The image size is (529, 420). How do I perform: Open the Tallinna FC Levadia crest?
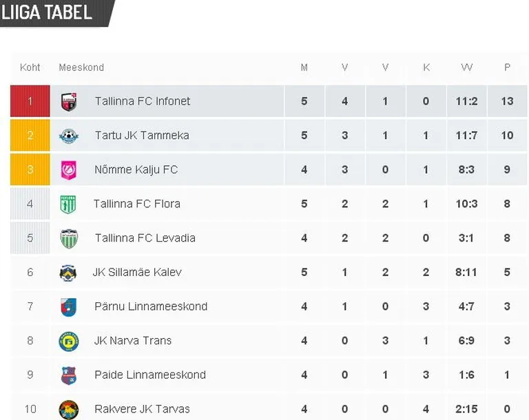(x=69, y=238)
